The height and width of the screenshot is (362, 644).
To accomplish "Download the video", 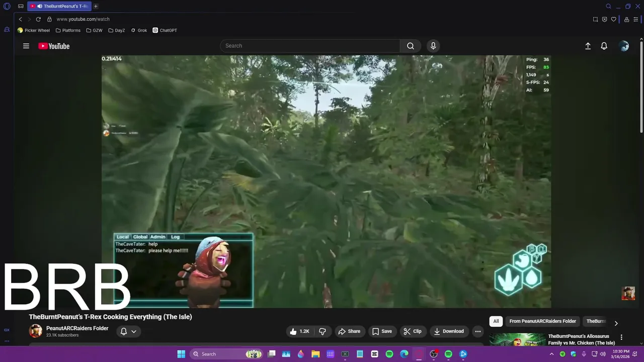I will pyautogui.click(x=449, y=331).
